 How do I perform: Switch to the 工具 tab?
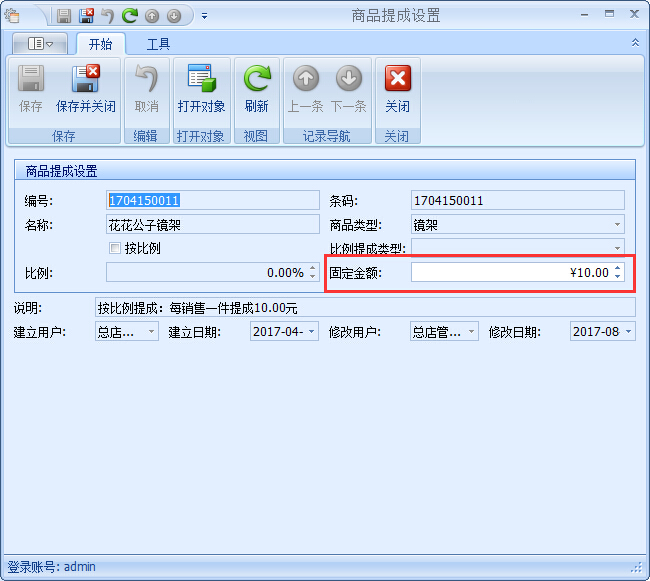click(x=158, y=44)
